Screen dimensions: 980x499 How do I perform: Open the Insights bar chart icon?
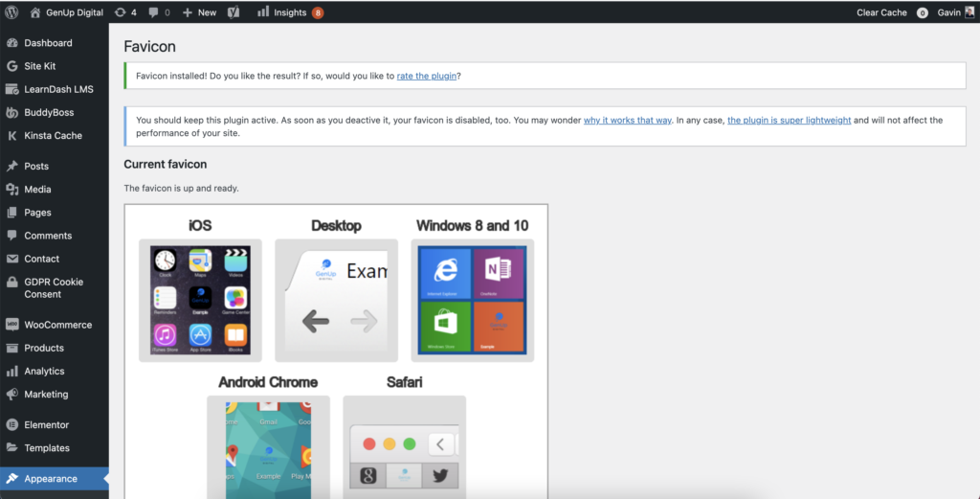263,11
